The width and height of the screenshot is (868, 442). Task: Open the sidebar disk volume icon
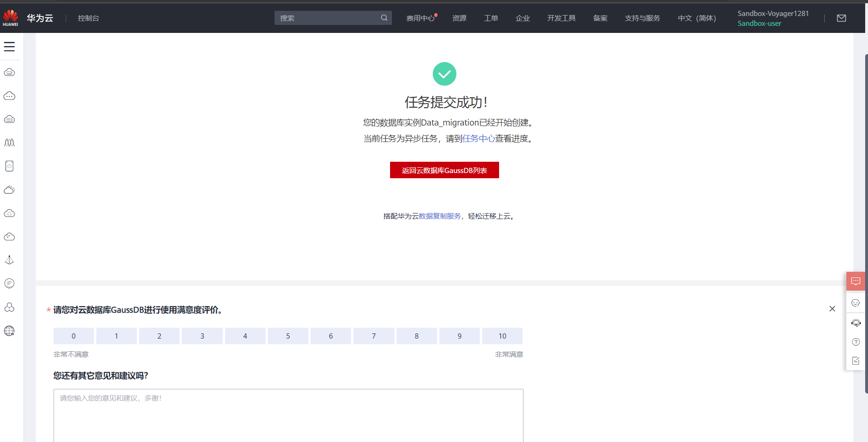(9, 166)
